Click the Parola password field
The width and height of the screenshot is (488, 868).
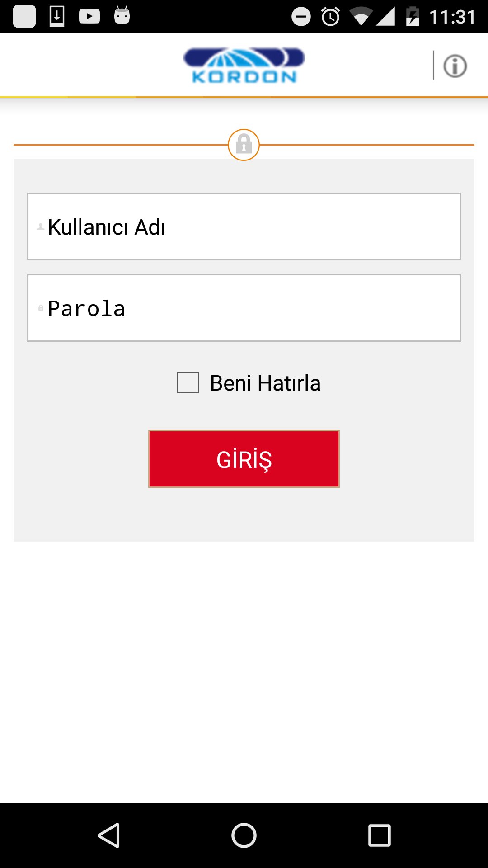pyautogui.click(x=244, y=308)
